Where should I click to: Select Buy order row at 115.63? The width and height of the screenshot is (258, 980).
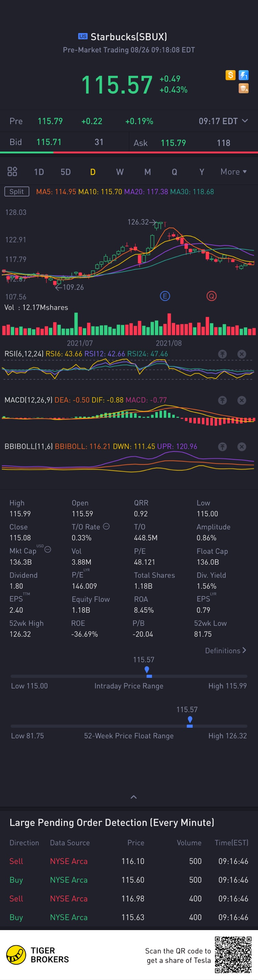pos(129,917)
